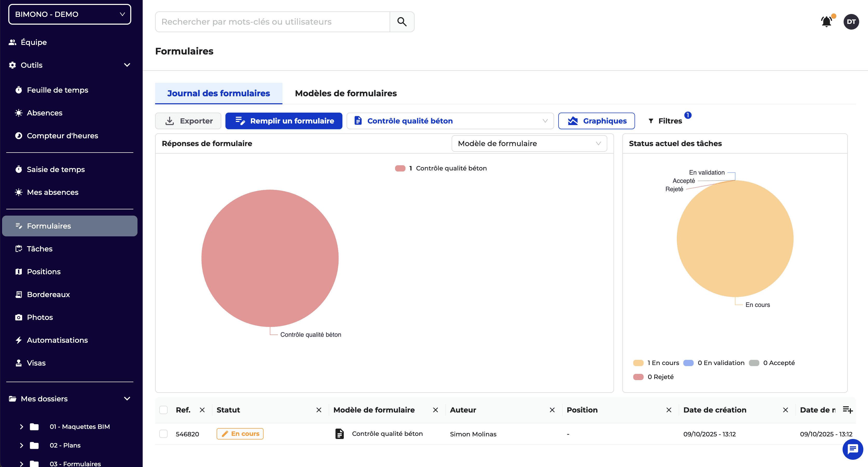The height and width of the screenshot is (467, 868).
Task: Click the Exporter button
Action: coord(188,121)
